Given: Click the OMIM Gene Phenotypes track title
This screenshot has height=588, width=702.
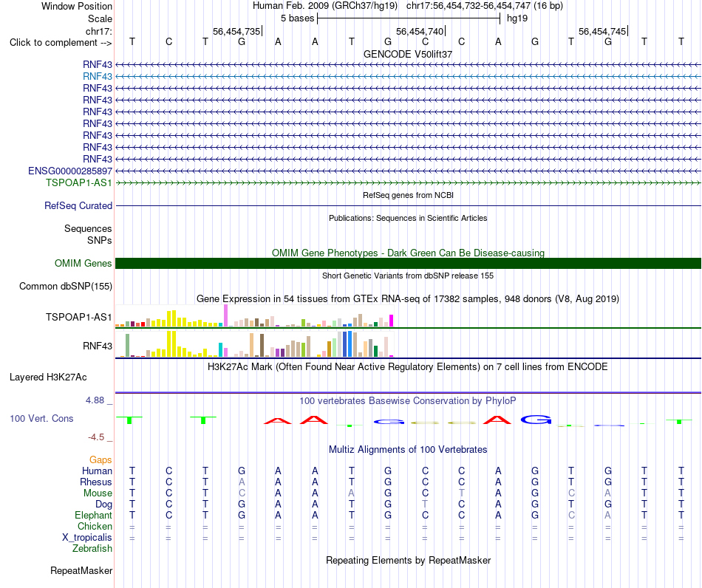Looking at the screenshot, I should pos(408,253).
